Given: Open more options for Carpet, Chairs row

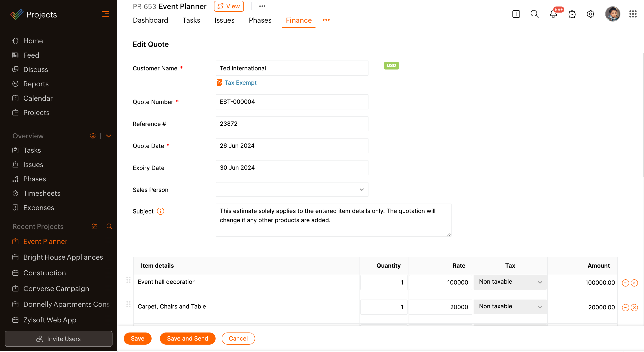Looking at the screenshot, I should click(625, 308).
